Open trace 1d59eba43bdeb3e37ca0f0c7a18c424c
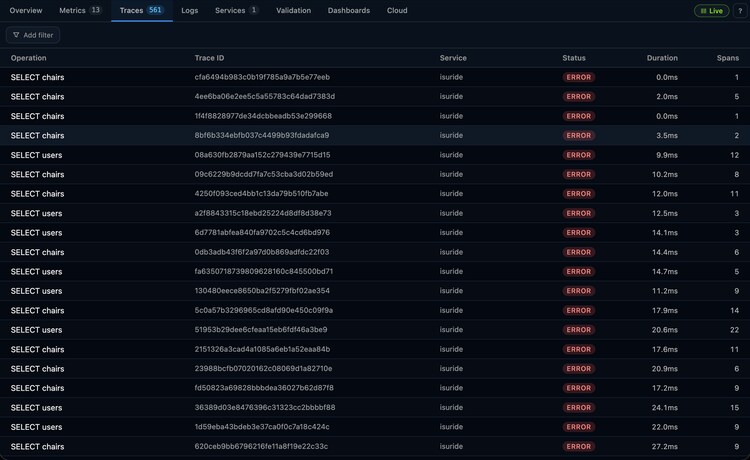750x460 pixels. coord(262,427)
